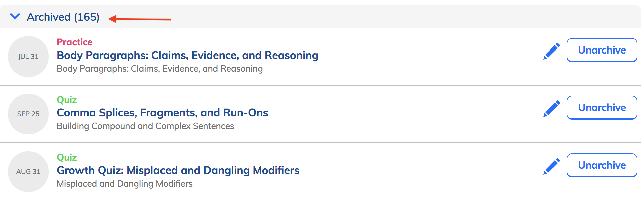Unarchive the Body Paragraphs practice
The image size is (644, 200).
point(602,50)
